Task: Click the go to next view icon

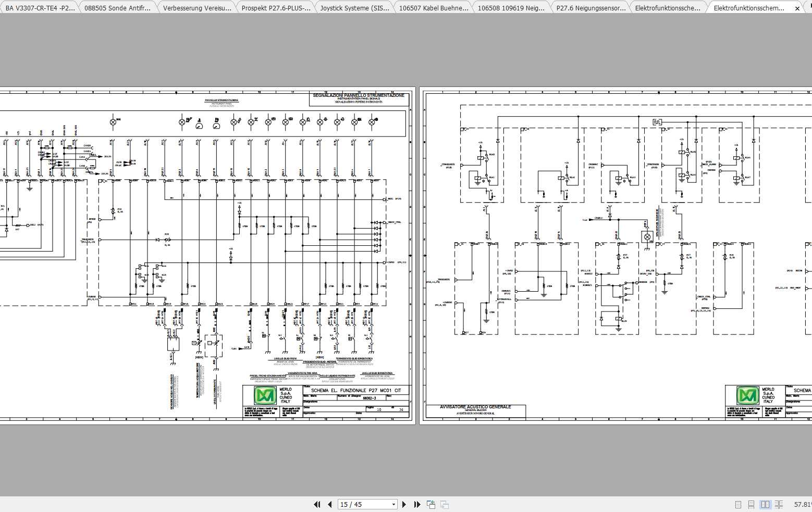Action: click(445, 504)
